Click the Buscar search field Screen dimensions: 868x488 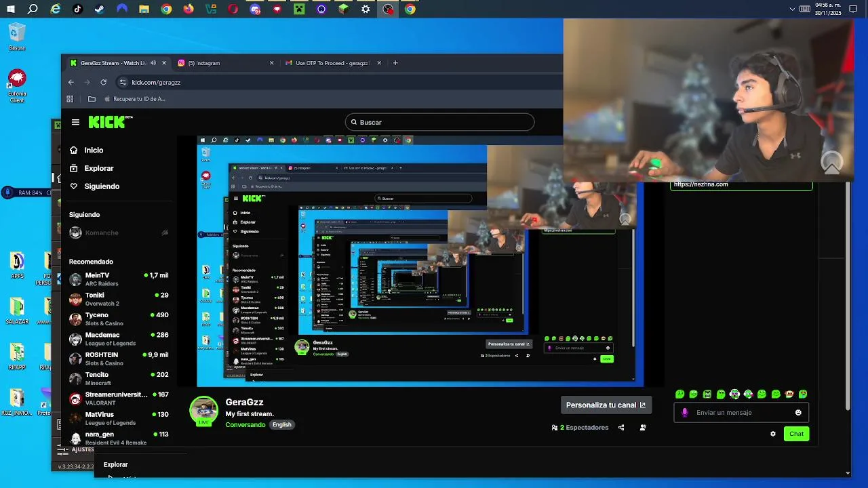(439, 122)
